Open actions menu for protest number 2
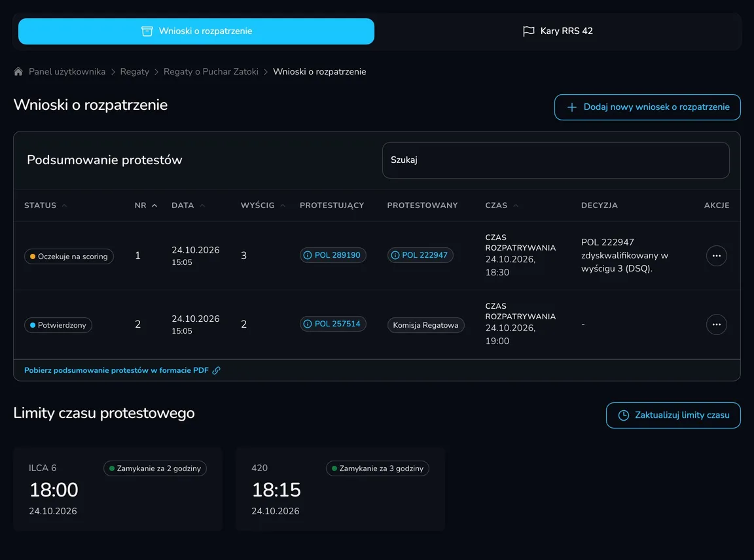 click(x=716, y=324)
